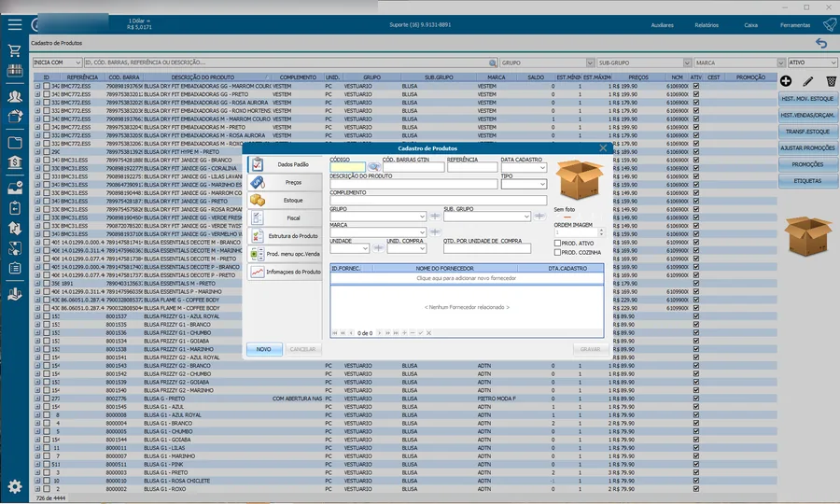
Task: Toggle ATIVO checkbox for BLUSA G1 - AZUL
Action: tap(696, 407)
